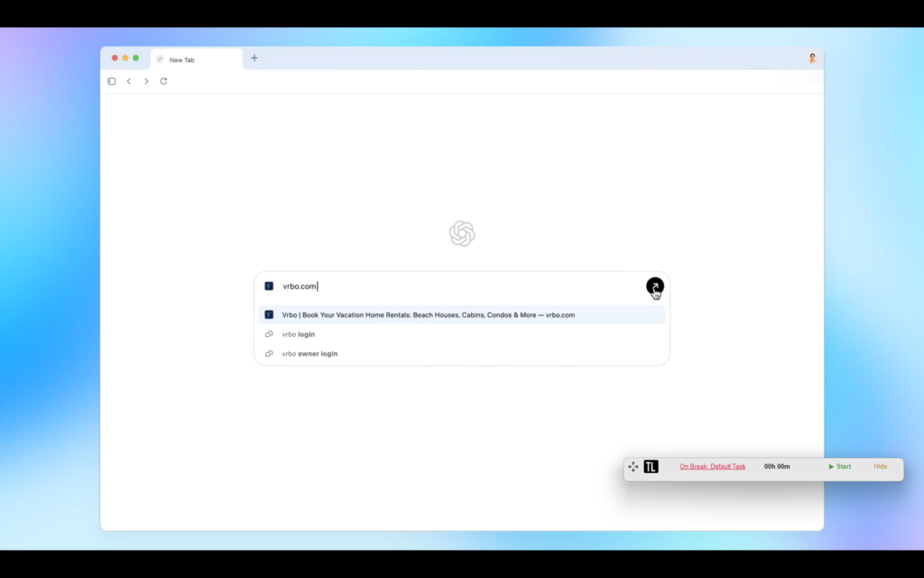Click the OpenAI logo above the search bar
This screenshot has height=578, width=924.
pos(461,232)
